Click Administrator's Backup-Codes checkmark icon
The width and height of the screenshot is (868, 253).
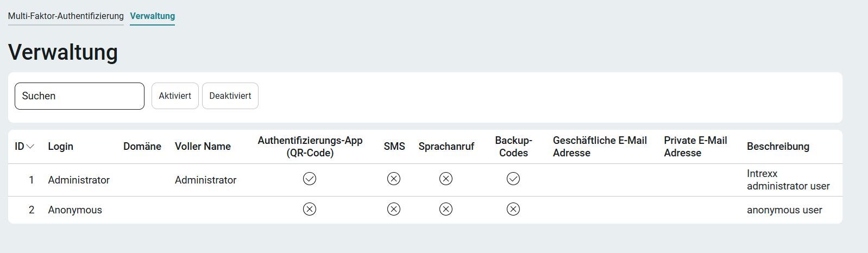513,179
